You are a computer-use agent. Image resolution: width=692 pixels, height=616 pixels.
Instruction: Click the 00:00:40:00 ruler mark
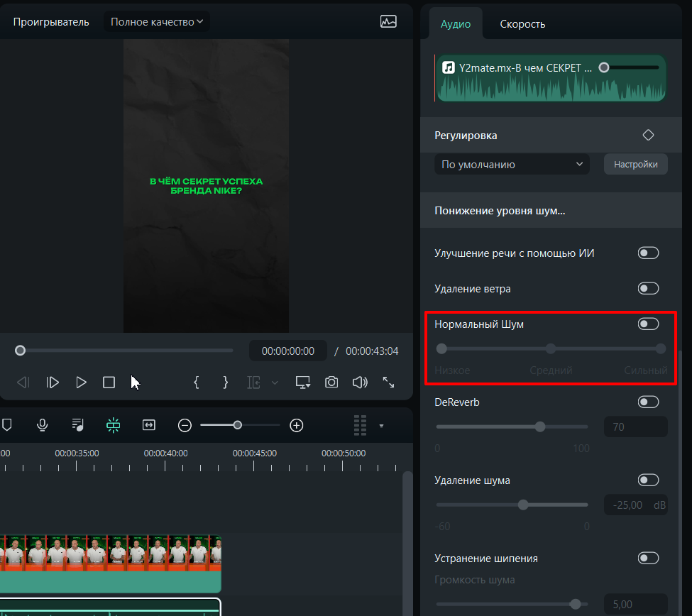(x=165, y=453)
